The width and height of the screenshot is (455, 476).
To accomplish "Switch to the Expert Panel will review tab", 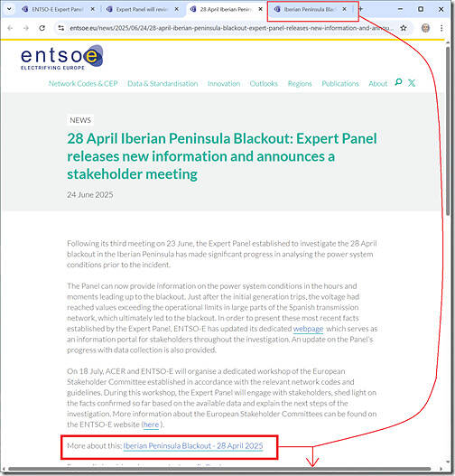I will pos(142,9).
